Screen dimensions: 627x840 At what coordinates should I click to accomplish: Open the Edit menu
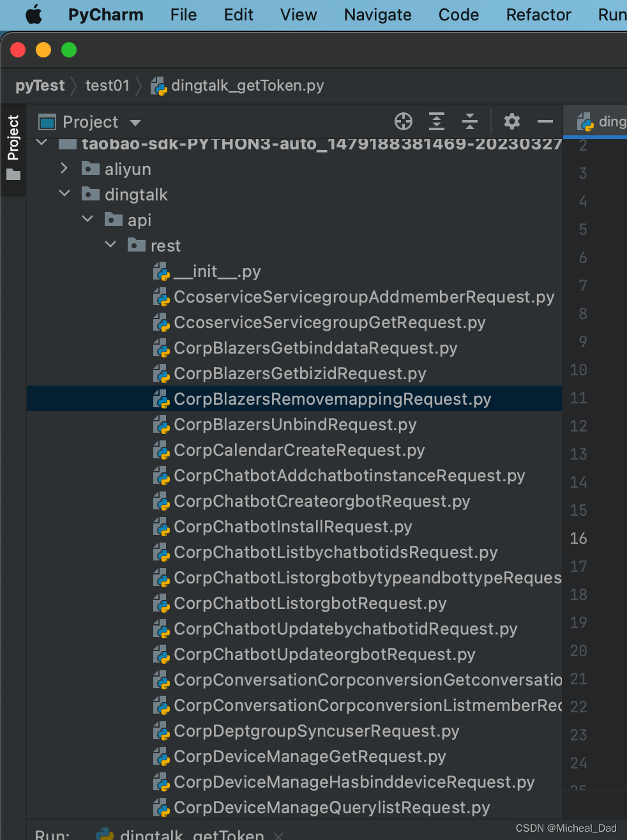pos(239,15)
